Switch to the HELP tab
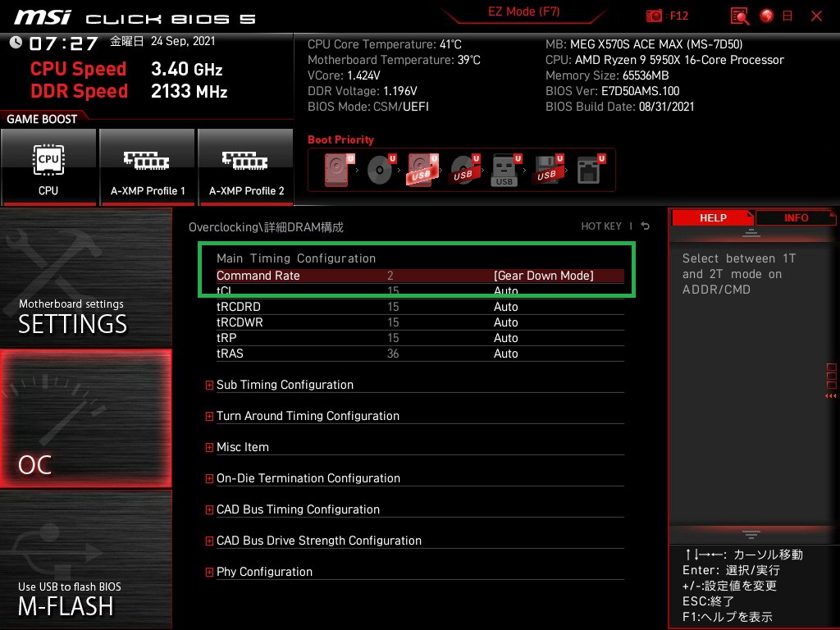 713,217
